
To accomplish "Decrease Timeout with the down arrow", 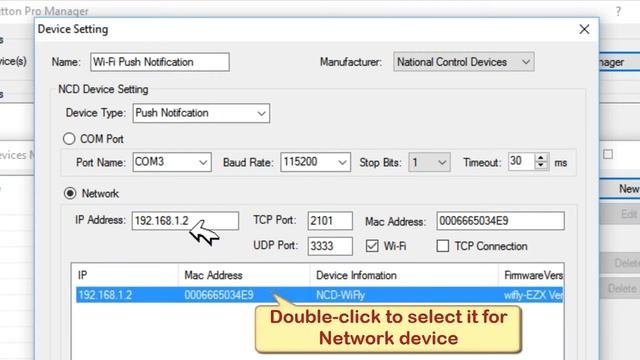I will coord(541,166).
